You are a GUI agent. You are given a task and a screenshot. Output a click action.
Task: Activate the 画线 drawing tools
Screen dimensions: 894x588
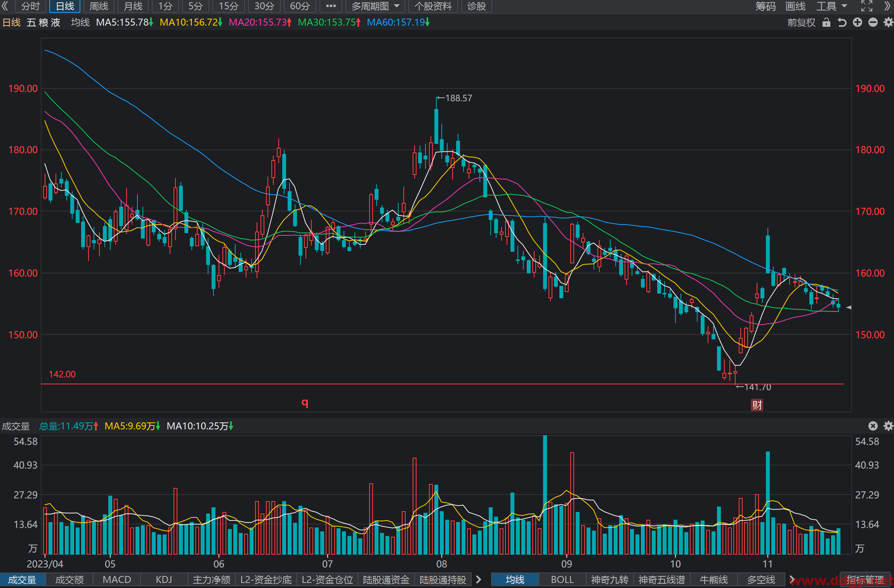click(x=795, y=6)
